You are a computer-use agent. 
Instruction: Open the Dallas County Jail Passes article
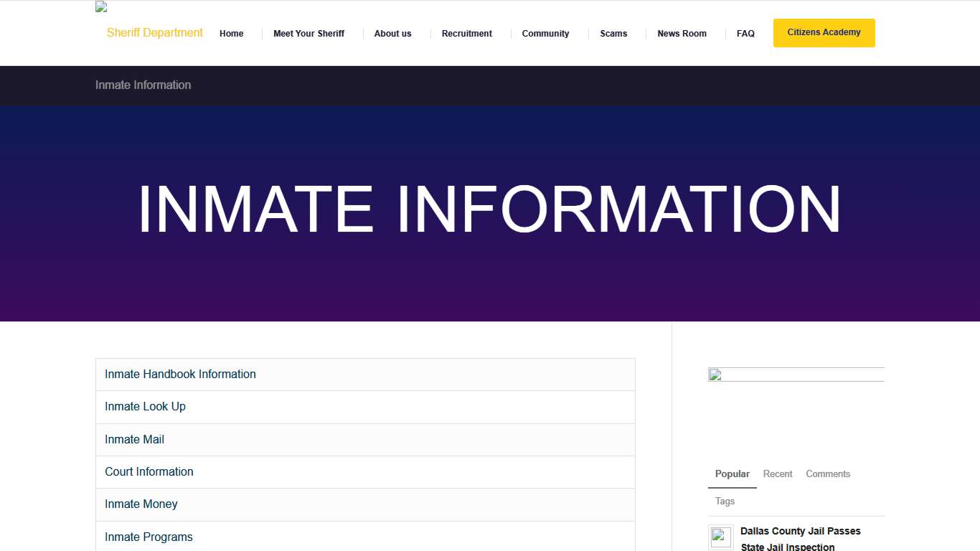click(801, 531)
